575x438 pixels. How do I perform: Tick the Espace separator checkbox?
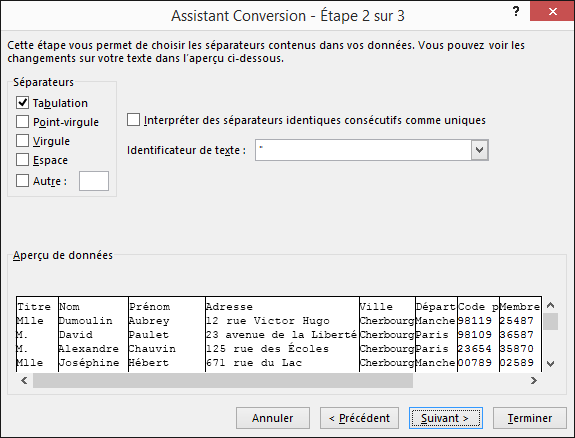[x=22, y=160]
